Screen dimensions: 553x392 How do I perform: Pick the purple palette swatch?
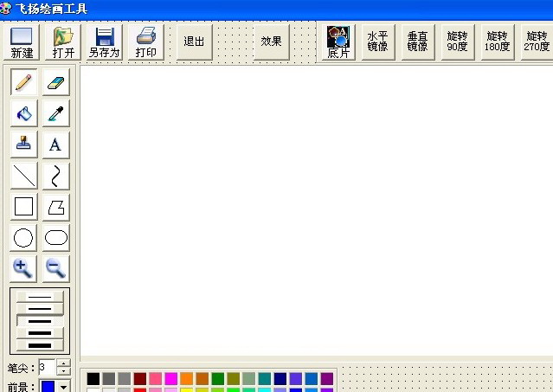(x=327, y=379)
